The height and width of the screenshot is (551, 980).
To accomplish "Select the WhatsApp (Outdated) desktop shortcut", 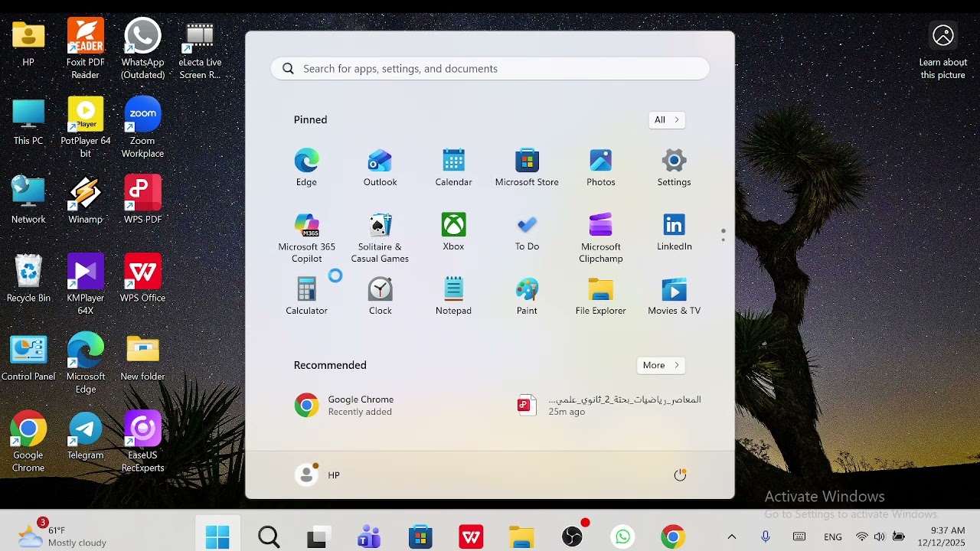I will coord(142,49).
